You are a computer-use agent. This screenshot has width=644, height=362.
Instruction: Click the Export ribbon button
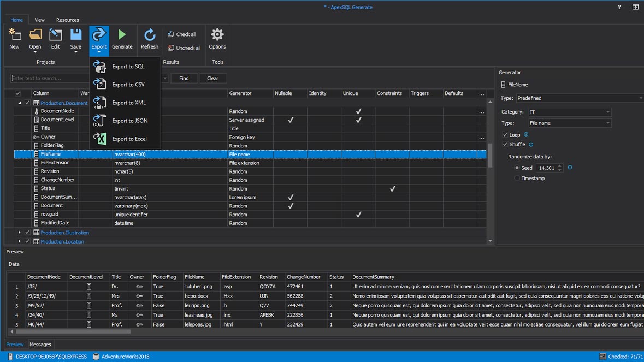click(99, 40)
